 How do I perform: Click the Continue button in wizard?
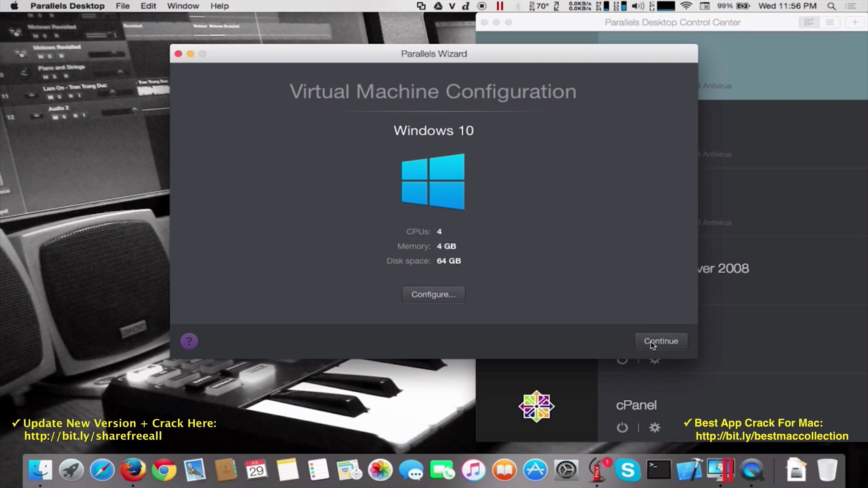tap(660, 341)
